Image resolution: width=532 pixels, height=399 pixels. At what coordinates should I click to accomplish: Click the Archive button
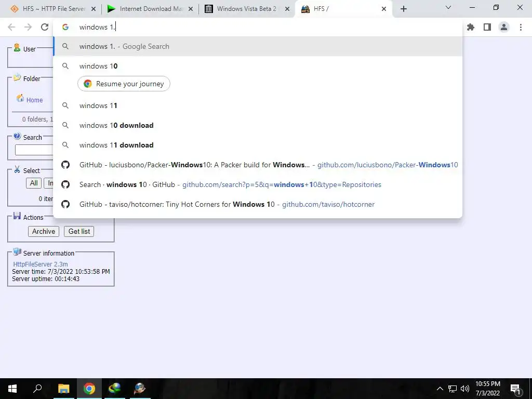tap(44, 231)
